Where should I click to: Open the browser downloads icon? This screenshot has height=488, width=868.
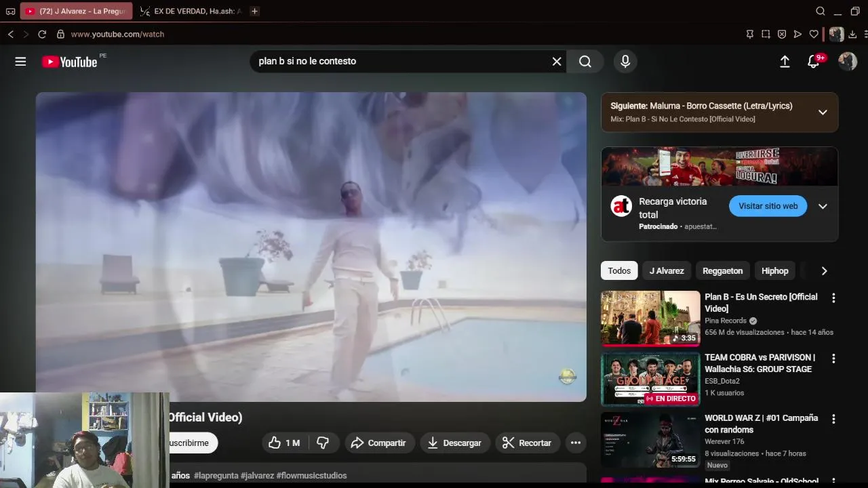(x=853, y=34)
